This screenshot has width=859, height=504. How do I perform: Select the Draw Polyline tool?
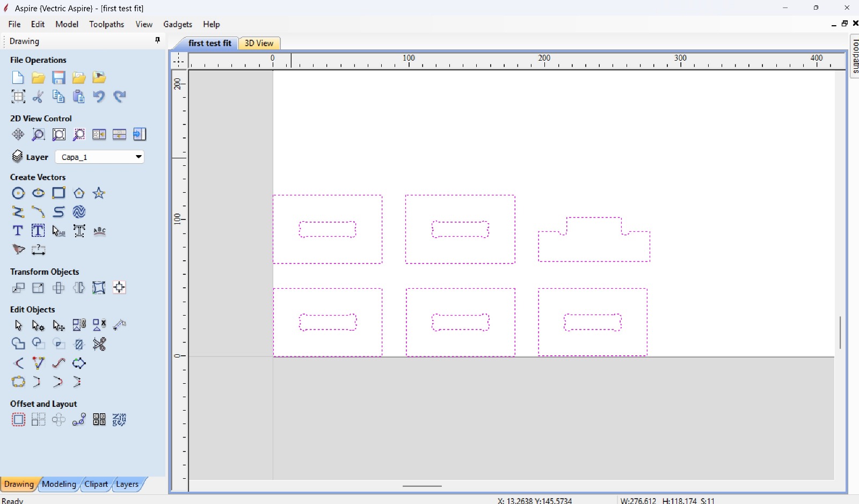[18, 212]
